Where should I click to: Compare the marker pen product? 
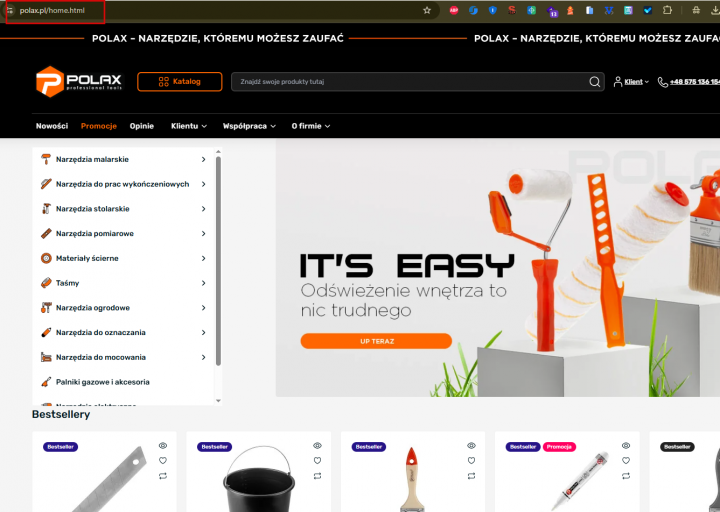[626, 476]
